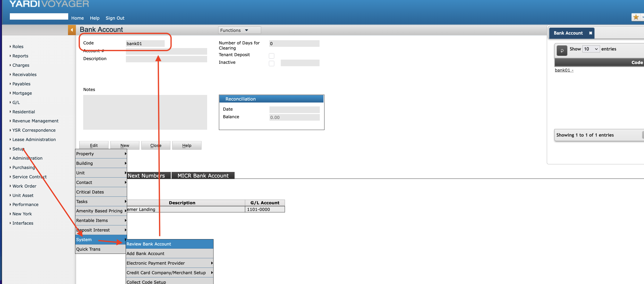
Task: Open Administration in sidebar
Action: coord(27,158)
